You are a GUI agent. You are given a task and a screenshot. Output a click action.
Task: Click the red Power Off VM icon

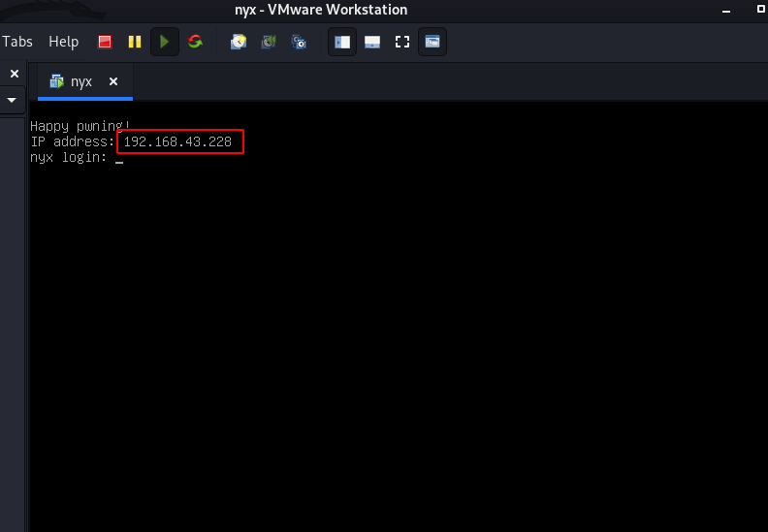pos(105,42)
